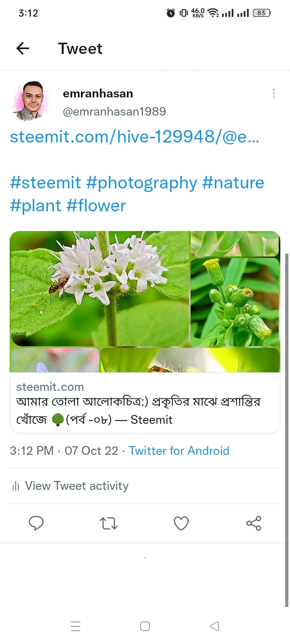Tap the @emranhasan1989 username handle
Image resolution: width=290 pixels, height=644 pixels.
pyautogui.click(x=114, y=111)
